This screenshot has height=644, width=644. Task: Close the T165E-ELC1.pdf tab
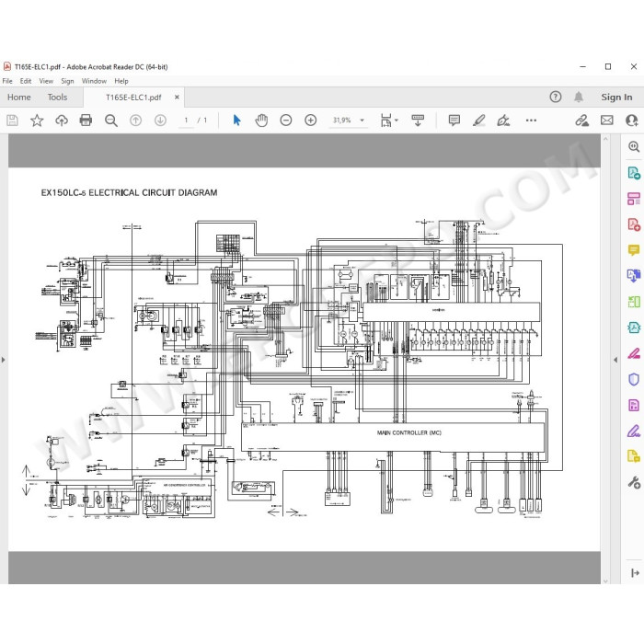(x=177, y=98)
